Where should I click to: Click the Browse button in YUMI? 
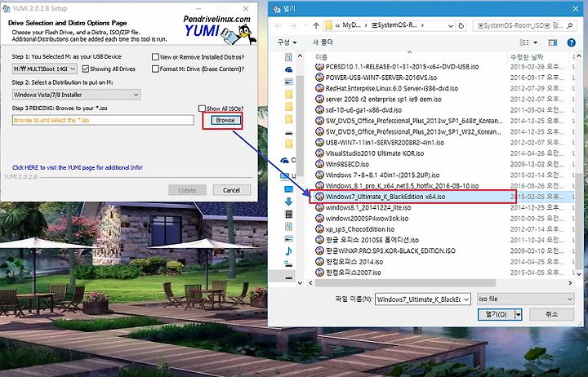[x=225, y=120]
